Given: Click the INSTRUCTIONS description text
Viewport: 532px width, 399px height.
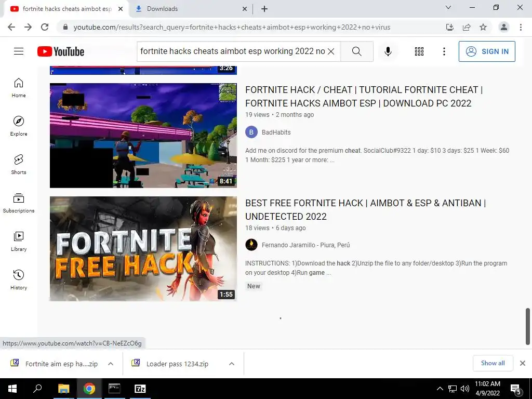Looking at the screenshot, I should point(376,268).
